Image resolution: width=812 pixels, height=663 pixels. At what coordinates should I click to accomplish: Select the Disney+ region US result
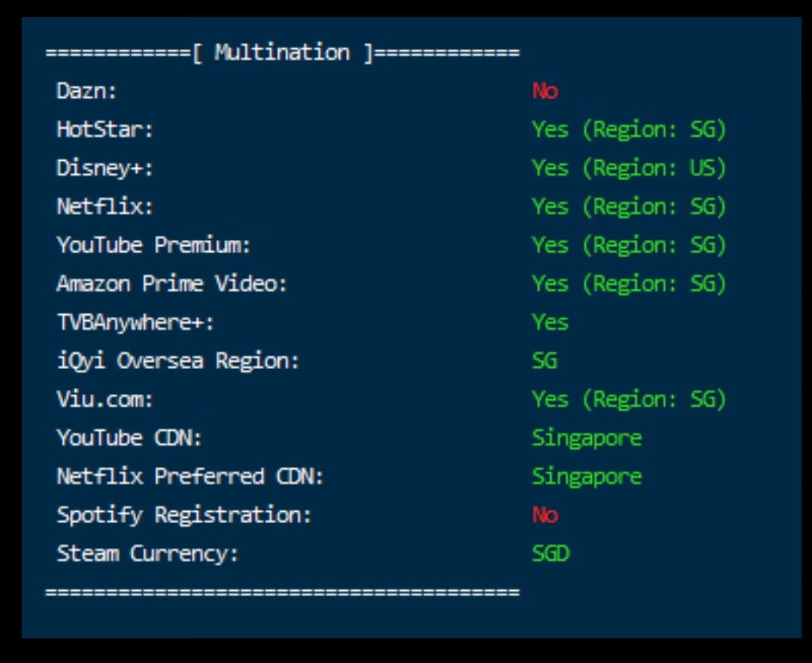[629, 168]
